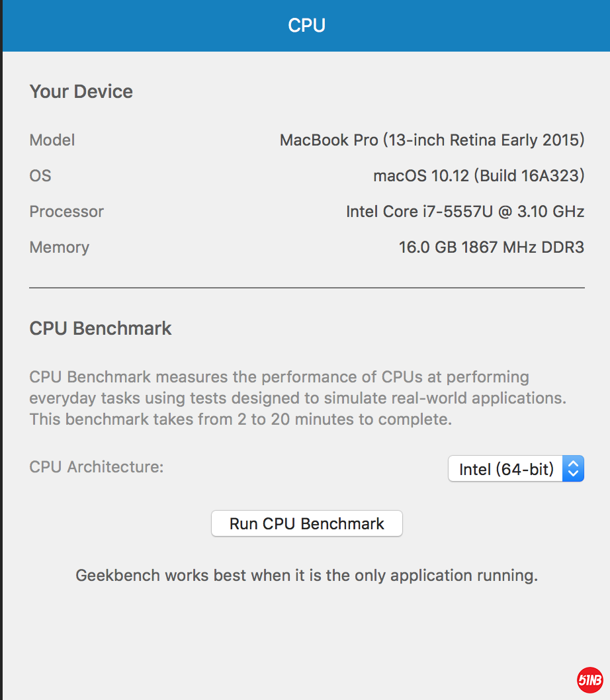Click the horizontal divider below Memory
The width and height of the screenshot is (610, 700).
[306, 288]
